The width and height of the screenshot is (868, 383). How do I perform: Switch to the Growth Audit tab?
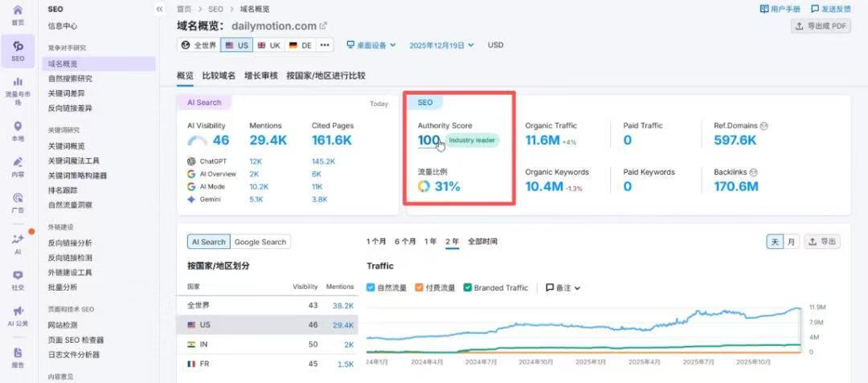[x=260, y=75]
